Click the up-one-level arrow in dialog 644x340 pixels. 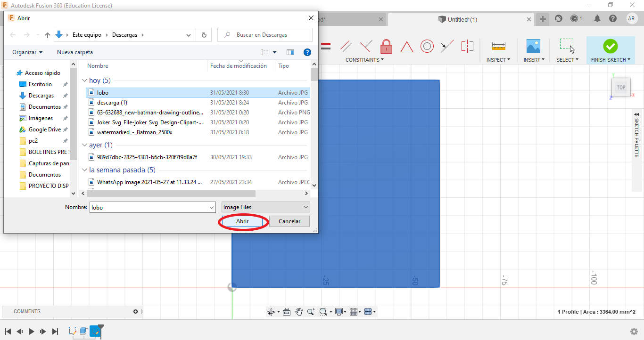pyautogui.click(x=48, y=35)
